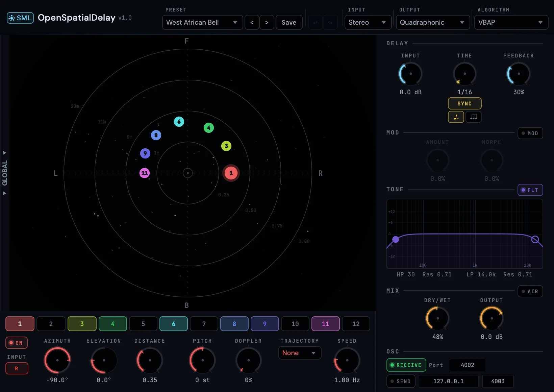This screenshot has width=554, height=392.
Task: Click the DISTANCE knob
Action: pyautogui.click(x=150, y=360)
